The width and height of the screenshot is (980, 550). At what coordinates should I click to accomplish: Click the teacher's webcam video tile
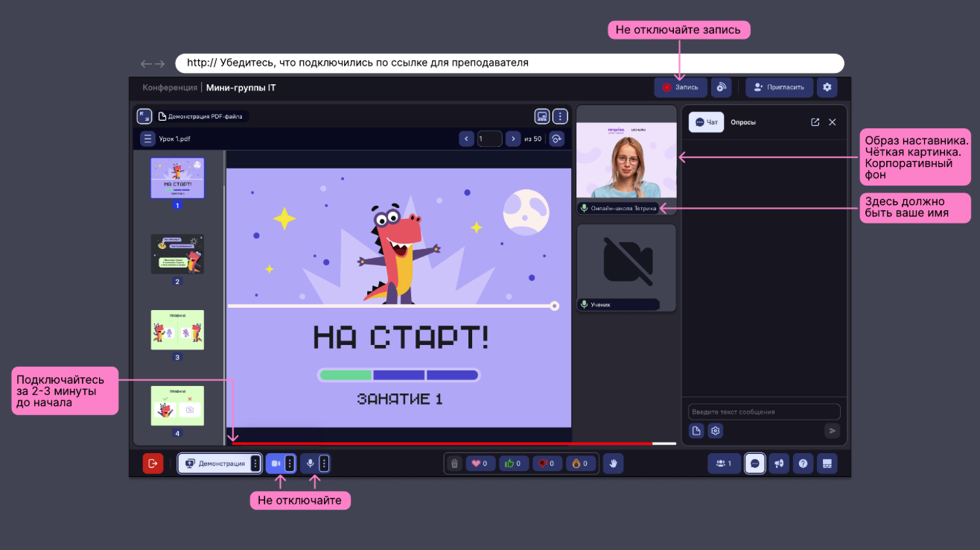tap(626, 160)
